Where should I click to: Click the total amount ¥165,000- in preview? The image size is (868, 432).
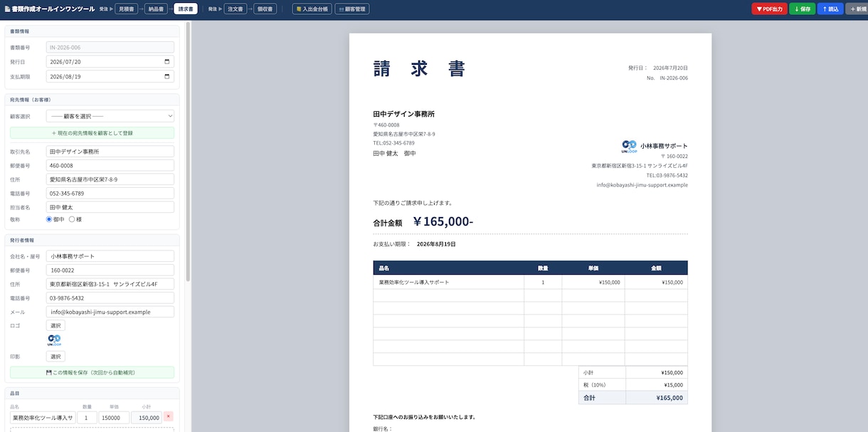[x=443, y=222]
